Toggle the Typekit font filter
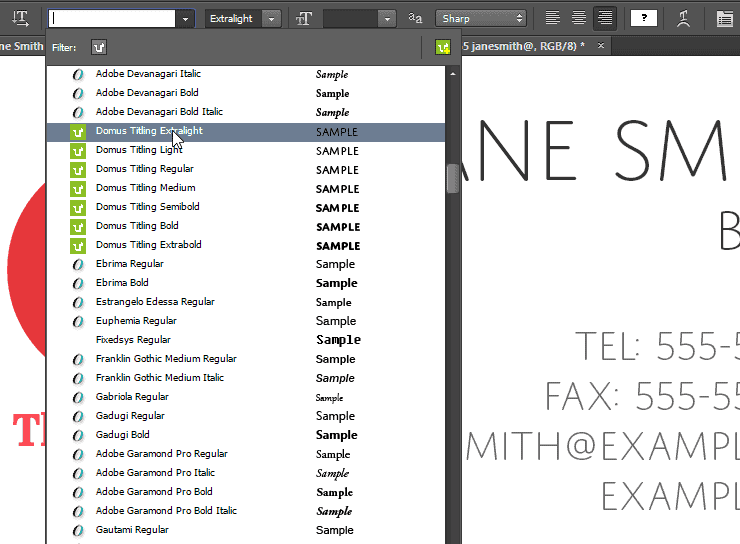The image size is (740, 544). pyautogui.click(x=99, y=47)
